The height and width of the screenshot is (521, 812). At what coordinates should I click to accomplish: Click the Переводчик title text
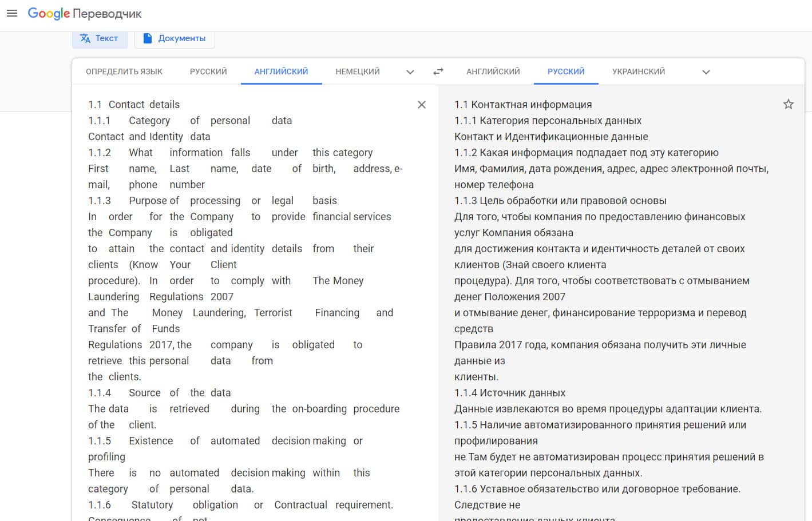pos(107,14)
